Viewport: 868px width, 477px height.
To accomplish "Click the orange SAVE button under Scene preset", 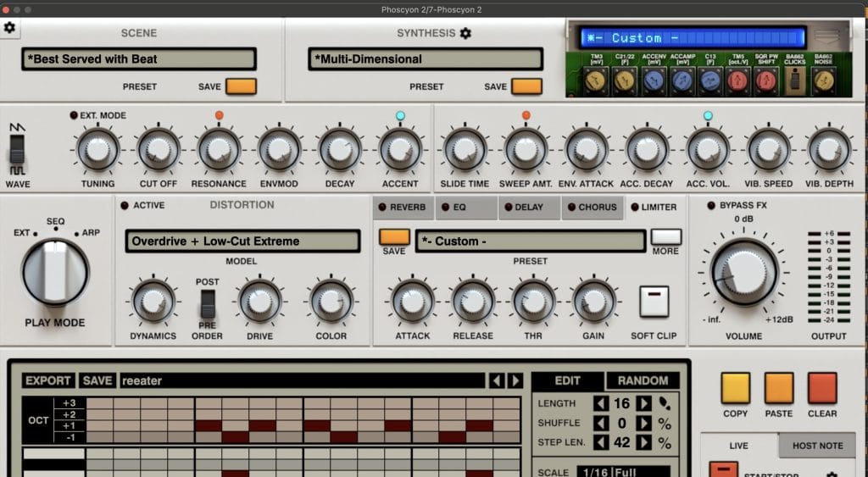I will (x=241, y=86).
